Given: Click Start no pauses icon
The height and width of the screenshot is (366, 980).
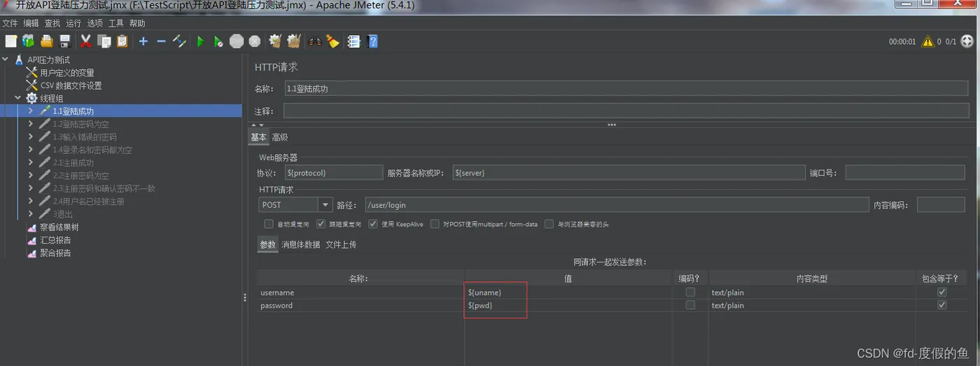Looking at the screenshot, I should click(218, 41).
